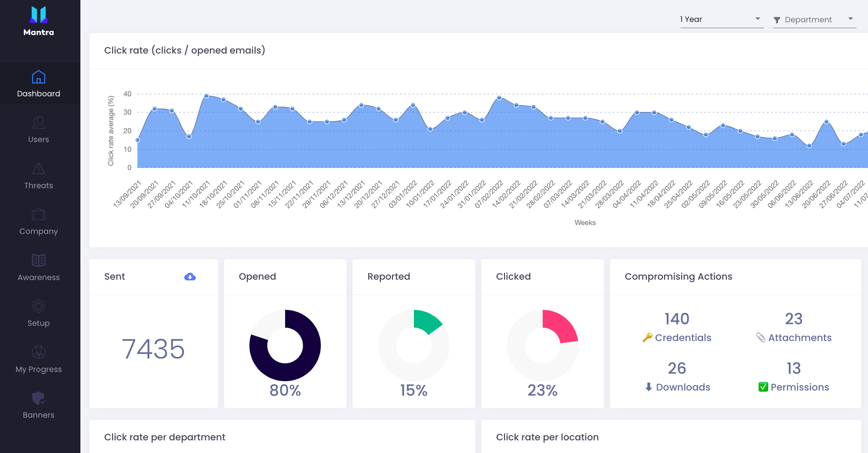Download sent data with cloud icon

[190, 277]
